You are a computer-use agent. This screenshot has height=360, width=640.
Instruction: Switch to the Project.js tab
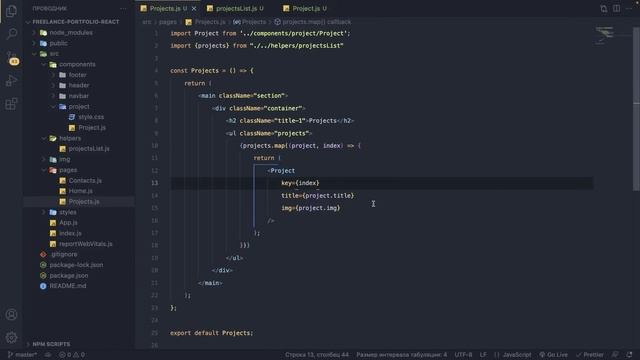click(x=305, y=8)
